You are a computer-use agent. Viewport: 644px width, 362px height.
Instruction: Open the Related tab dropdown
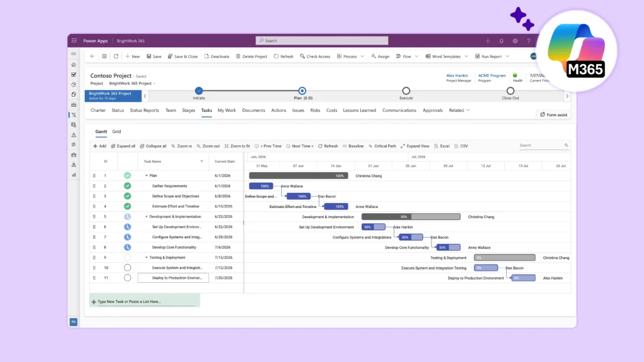(x=459, y=110)
